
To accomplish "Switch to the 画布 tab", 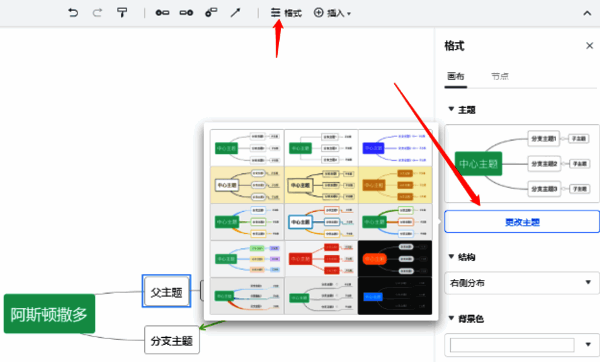I will pos(455,76).
